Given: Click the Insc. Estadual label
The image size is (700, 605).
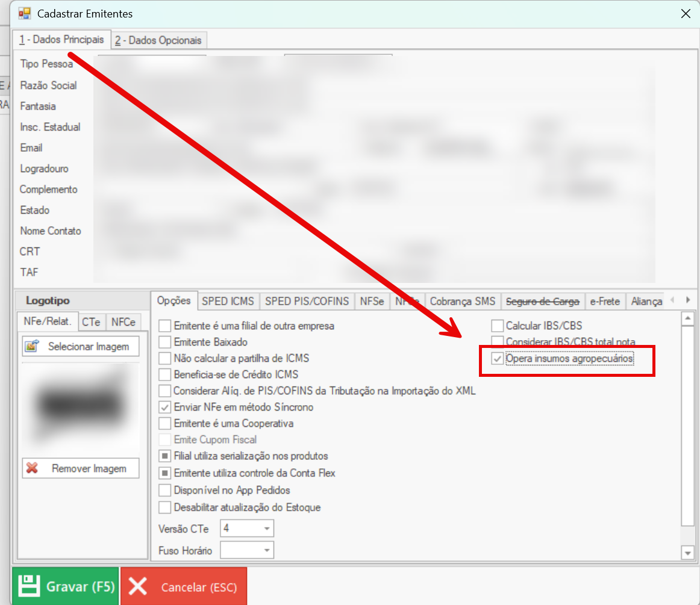Looking at the screenshot, I should pos(50,127).
